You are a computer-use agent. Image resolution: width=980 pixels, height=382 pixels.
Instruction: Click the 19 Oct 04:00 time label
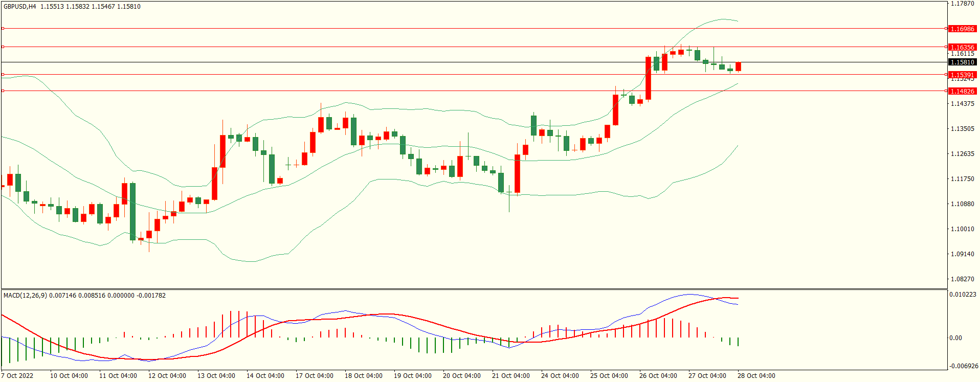point(413,376)
